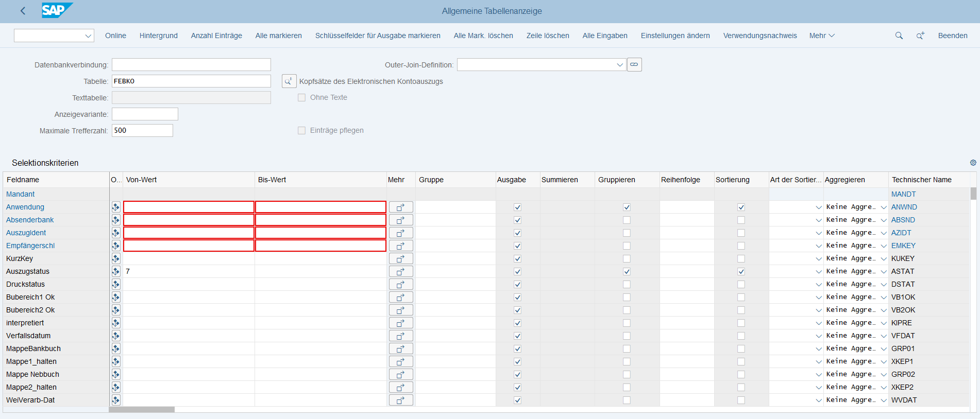This screenshot has height=419, width=980.
Task: Click the Beenden button
Action: click(x=952, y=36)
